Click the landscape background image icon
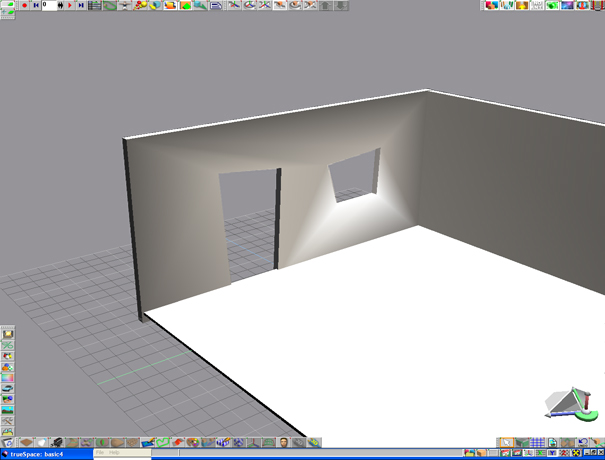605x460 pixels. click(7, 411)
